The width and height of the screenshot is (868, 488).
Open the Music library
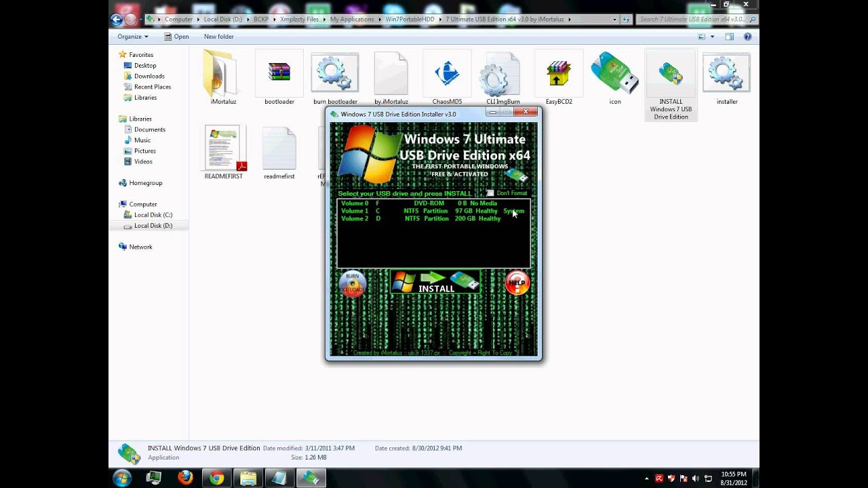(142, 141)
